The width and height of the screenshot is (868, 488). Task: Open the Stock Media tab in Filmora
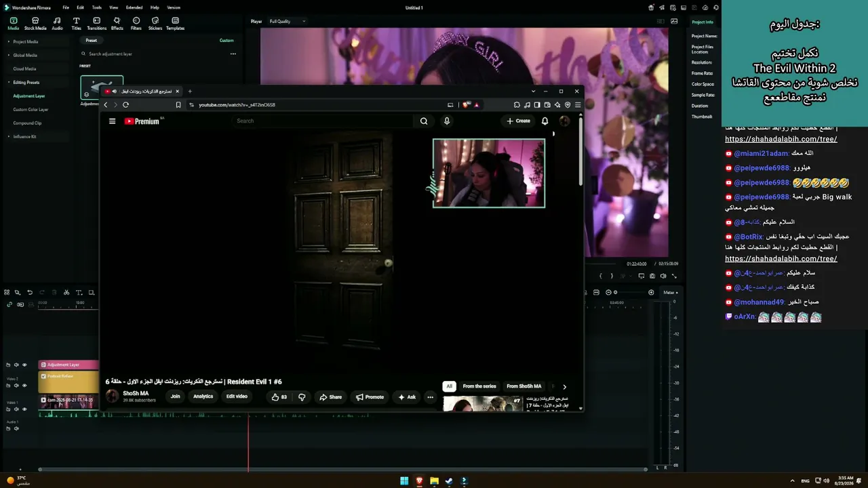[x=35, y=24]
